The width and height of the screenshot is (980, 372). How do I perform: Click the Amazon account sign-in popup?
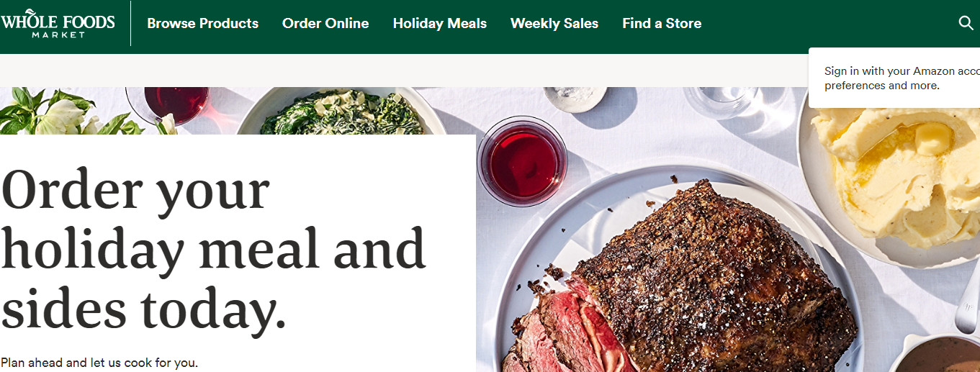coord(894,78)
